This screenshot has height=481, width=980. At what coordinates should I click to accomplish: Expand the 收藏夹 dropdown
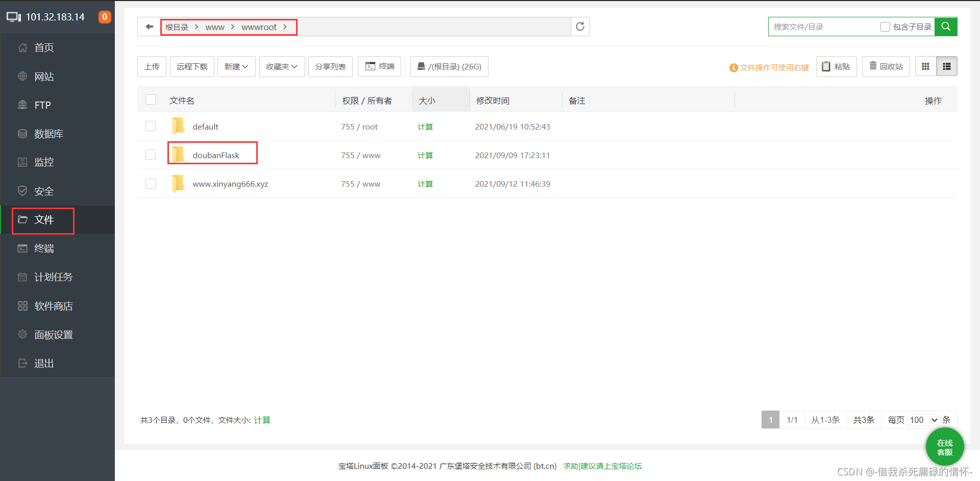[282, 66]
